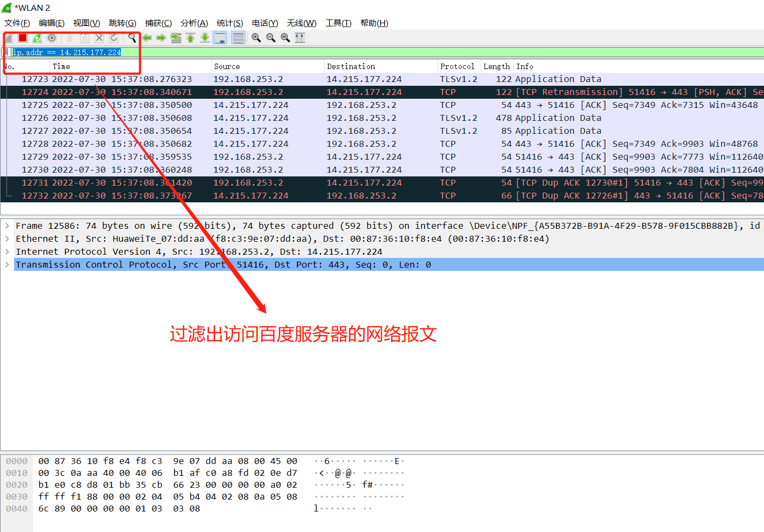Image resolution: width=764 pixels, height=532 pixels.
Task: Reset text zoom to normal size
Action: 285,38
